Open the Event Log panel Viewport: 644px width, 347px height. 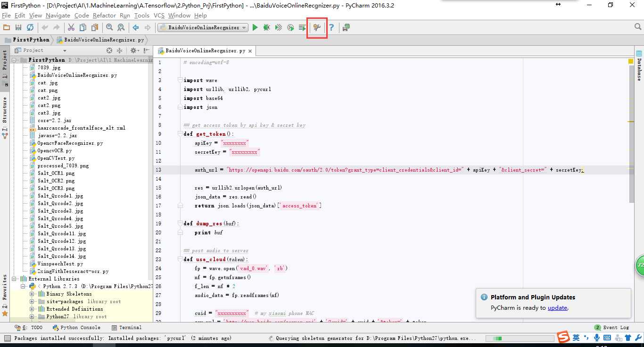(x=611, y=327)
